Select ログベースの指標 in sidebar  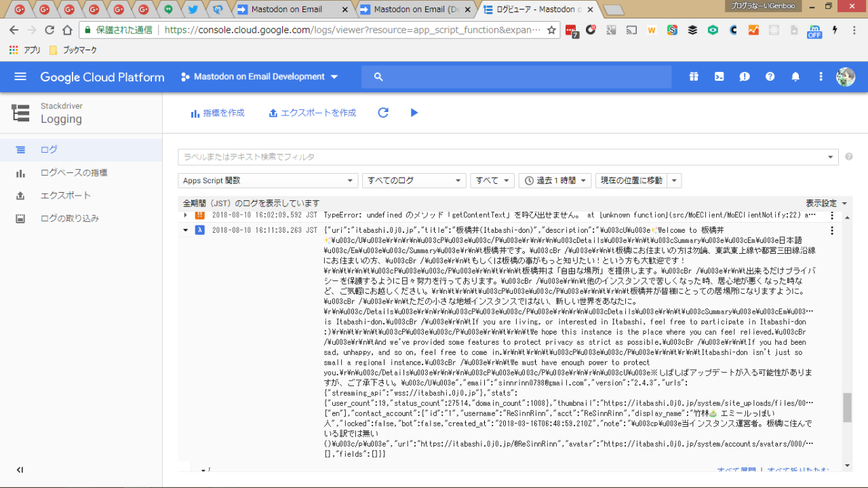(x=73, y=172)
